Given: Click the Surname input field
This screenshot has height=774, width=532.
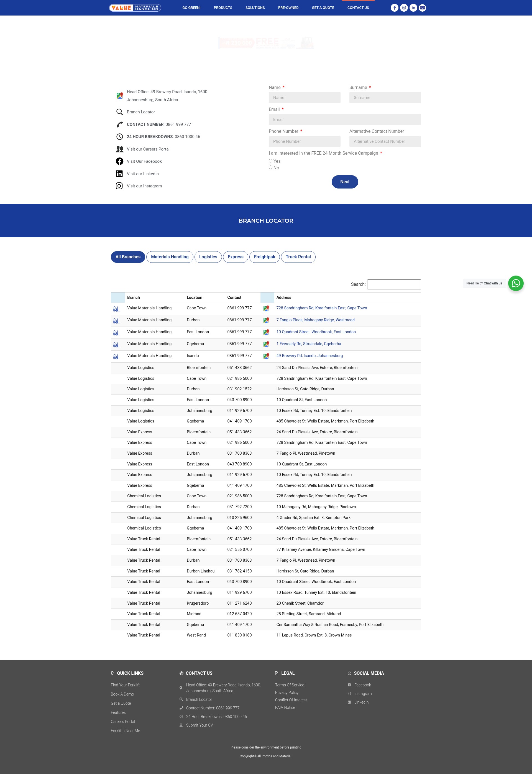Looking at the screenshot, I should pyautogui.click(x=385, y=98).
